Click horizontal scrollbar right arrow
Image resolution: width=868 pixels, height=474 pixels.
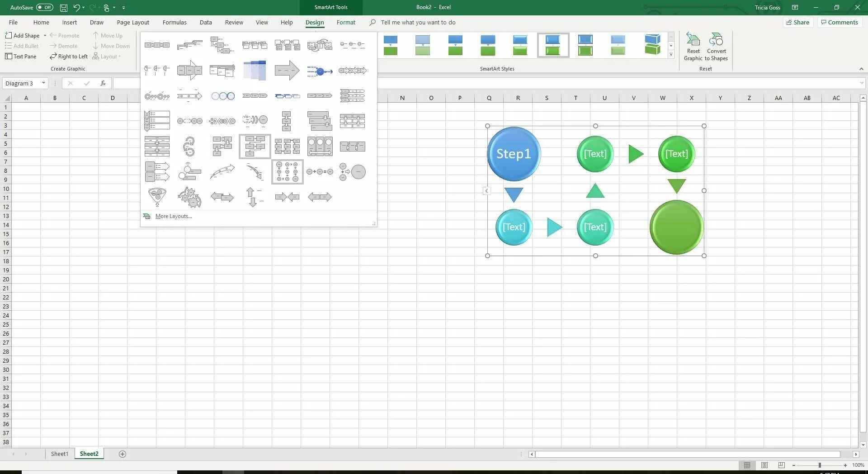856,454
